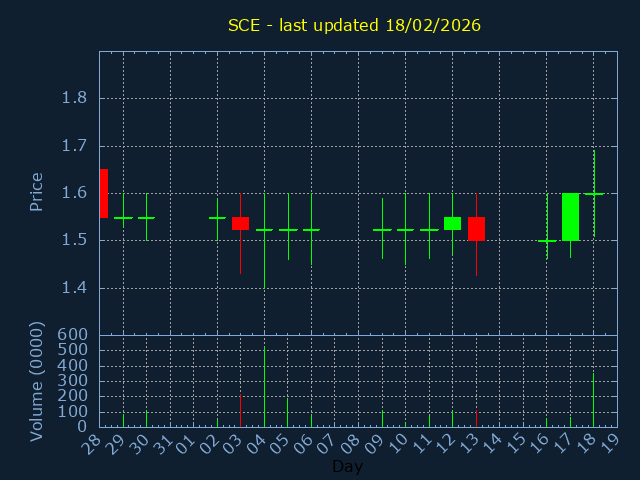Click the red candlestick on day 28

(103, 193)
